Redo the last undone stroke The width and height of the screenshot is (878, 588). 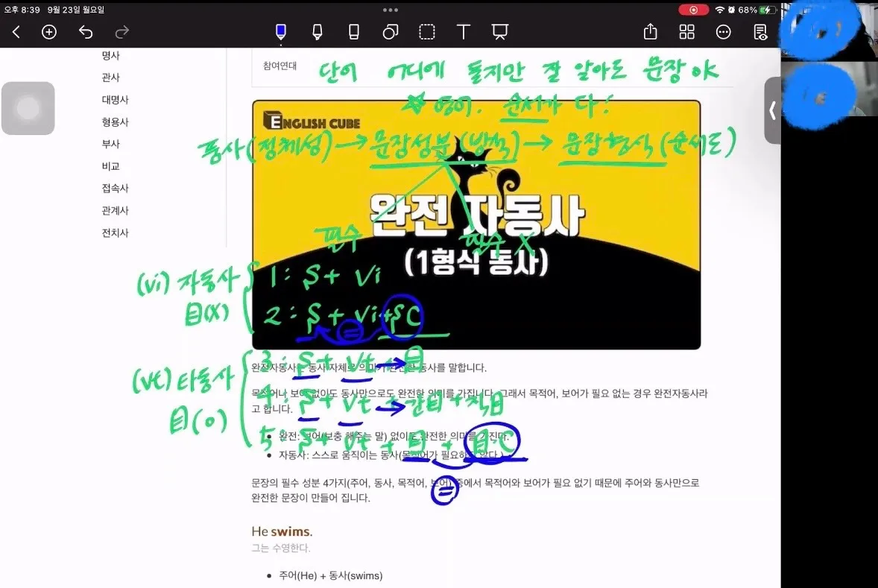pyautogui.click(x=121, y=32)
